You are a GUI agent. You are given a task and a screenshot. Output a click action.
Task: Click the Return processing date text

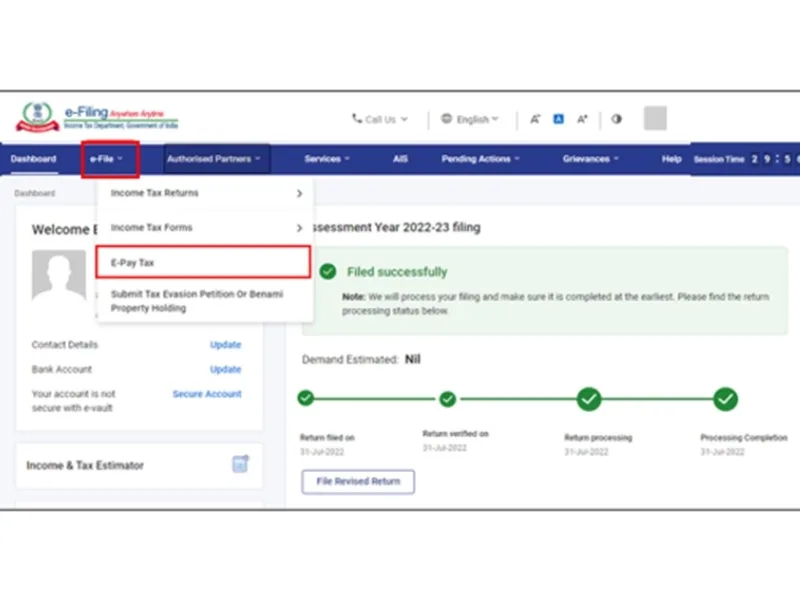pyautogui.click(x=586, y=452)
